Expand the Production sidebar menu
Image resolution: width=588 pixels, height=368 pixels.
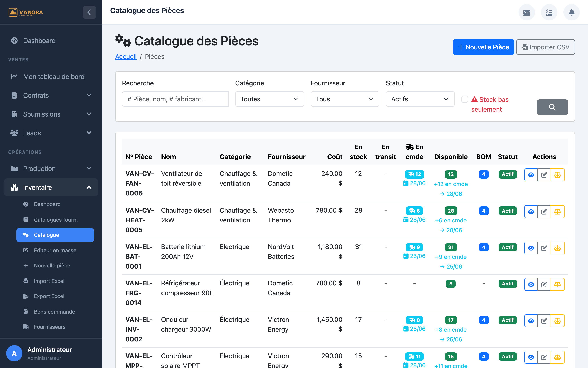(x=51, y=168)
